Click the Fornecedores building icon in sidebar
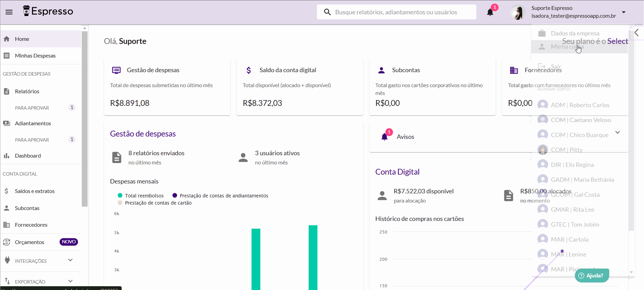 [6, 225]
